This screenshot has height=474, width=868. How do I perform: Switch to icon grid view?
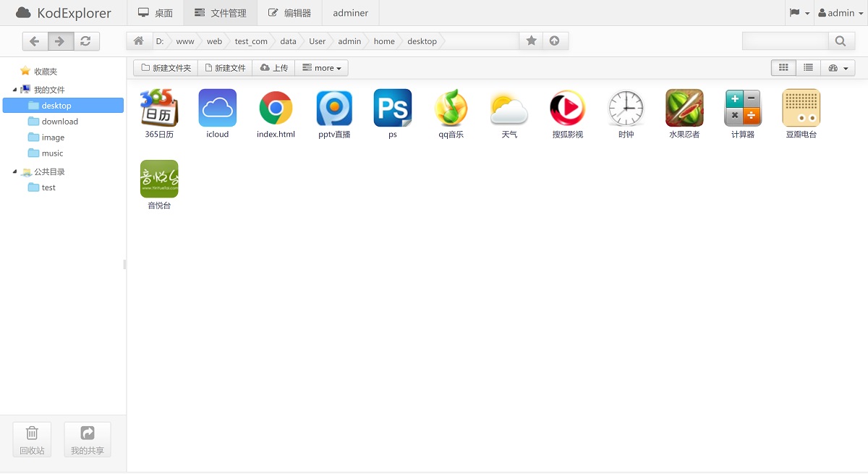click(x=783, y=68)
